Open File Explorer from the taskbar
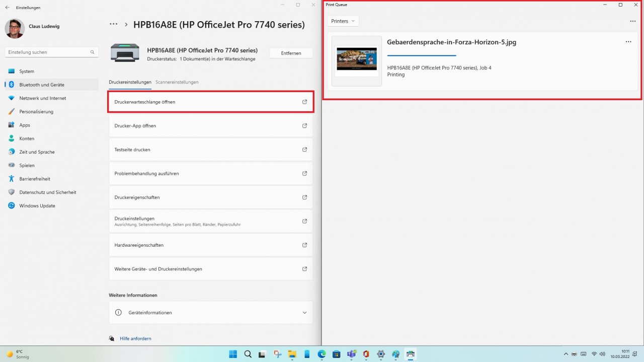Image resolution: width=644 pixels, height=362 pixels. [292, 354]
